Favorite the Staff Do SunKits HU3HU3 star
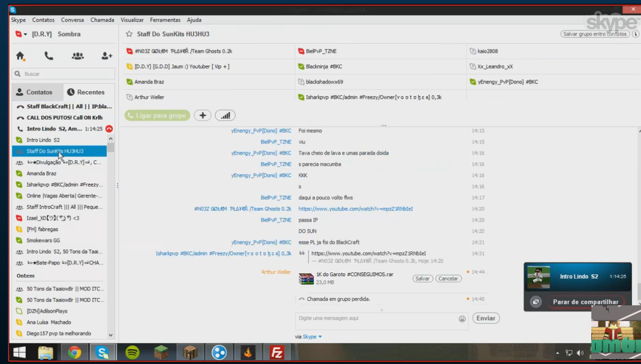 click(x=128, y=34)
